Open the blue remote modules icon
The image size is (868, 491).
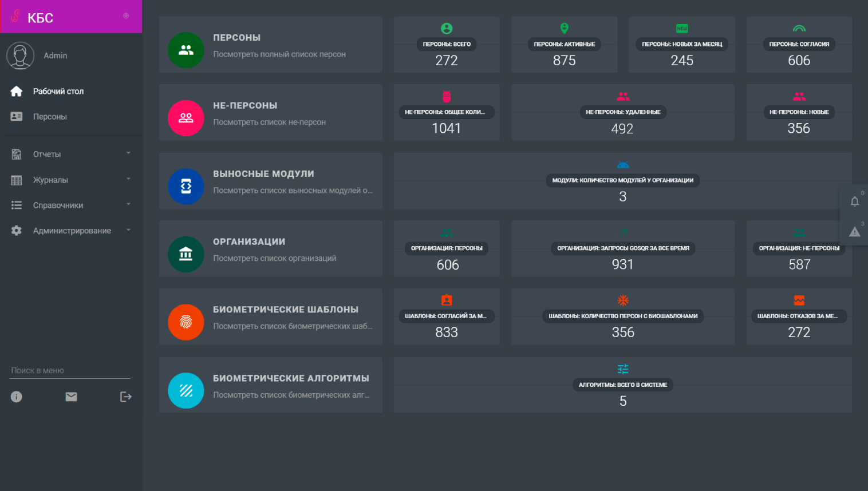pos(186,186)
